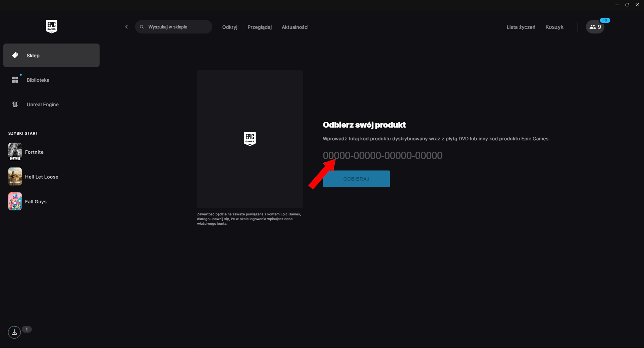Click the notification badge showing 19
This screenshot has width=644, height=348.
click(605, 20)
